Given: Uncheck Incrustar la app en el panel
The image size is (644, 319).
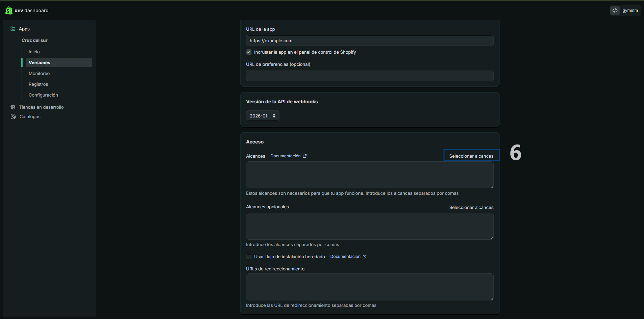Looking at the screenshot, I should (x=249, y=52).
